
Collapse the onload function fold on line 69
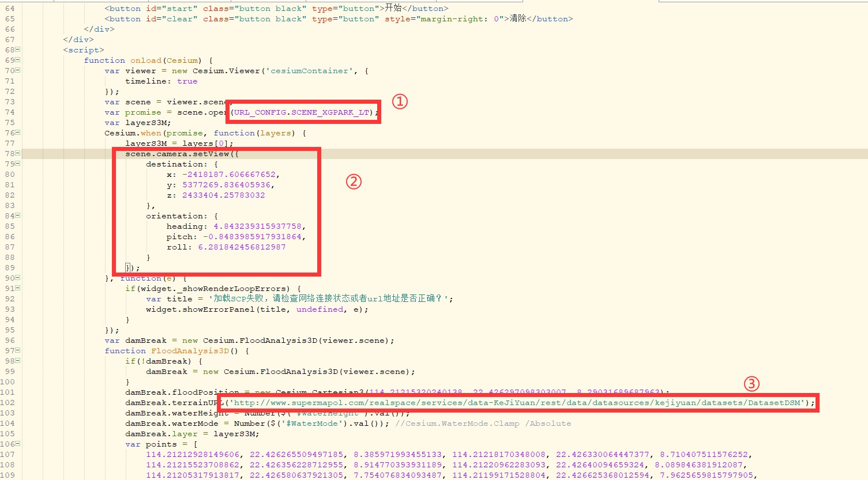click(x=18, y=60)
